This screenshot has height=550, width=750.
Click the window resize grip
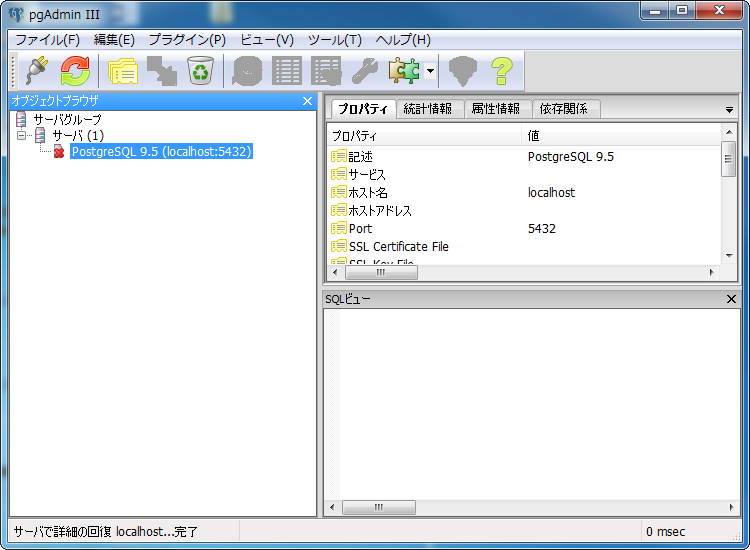[737, 537]
